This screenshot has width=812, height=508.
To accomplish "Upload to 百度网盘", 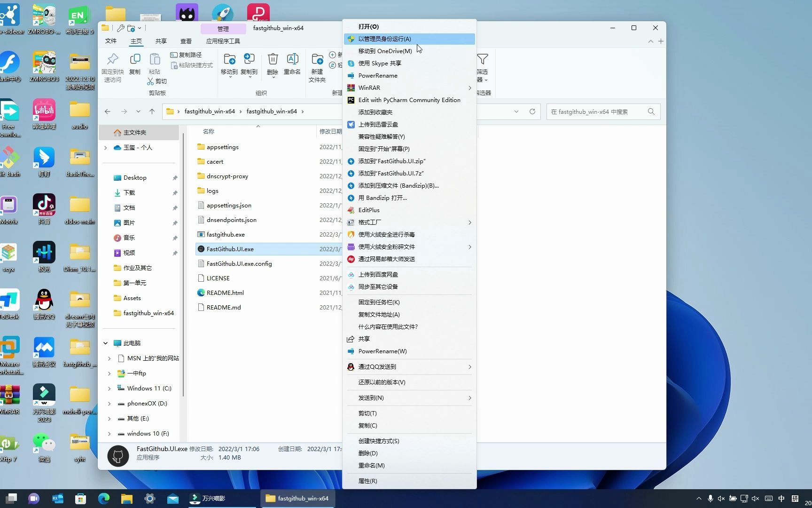I will pyautogui.click(x=409, y=275).
